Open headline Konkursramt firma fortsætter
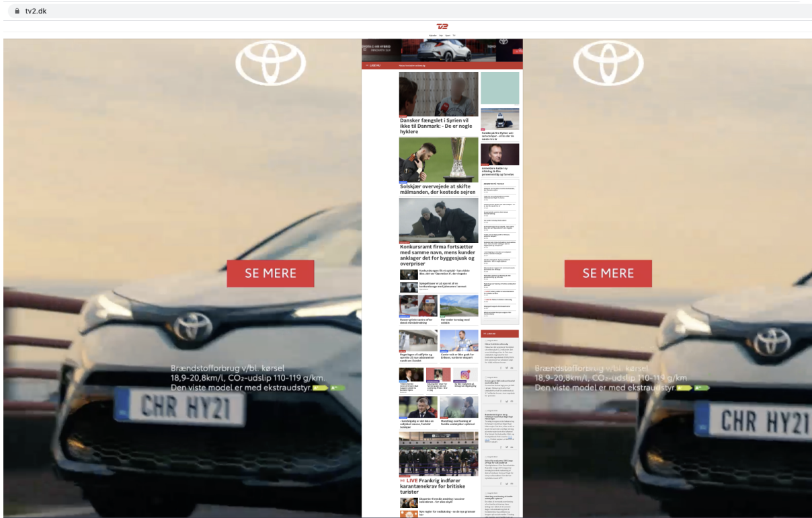 pos(438,256)
